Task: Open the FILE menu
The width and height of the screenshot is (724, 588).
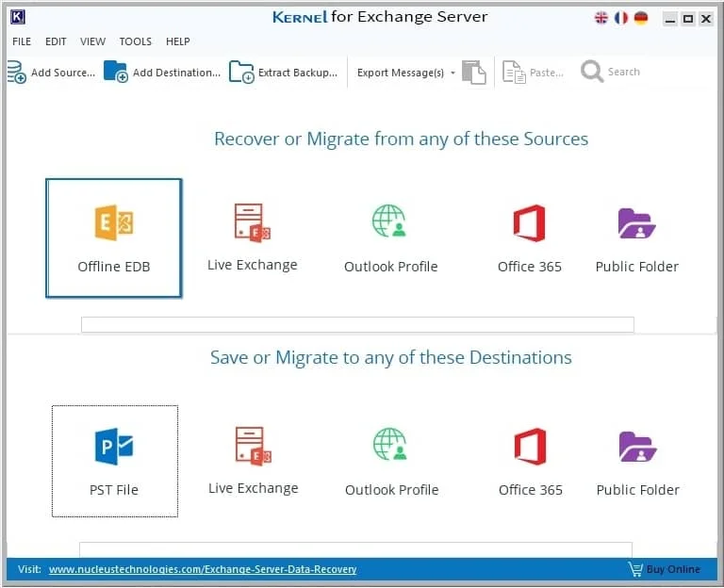Action: (22, 41)
